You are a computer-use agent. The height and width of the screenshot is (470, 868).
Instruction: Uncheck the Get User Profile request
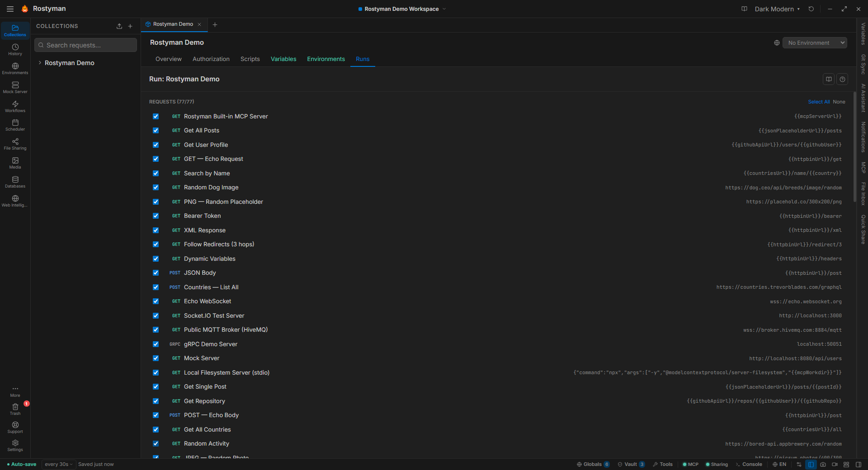point(156,145)
